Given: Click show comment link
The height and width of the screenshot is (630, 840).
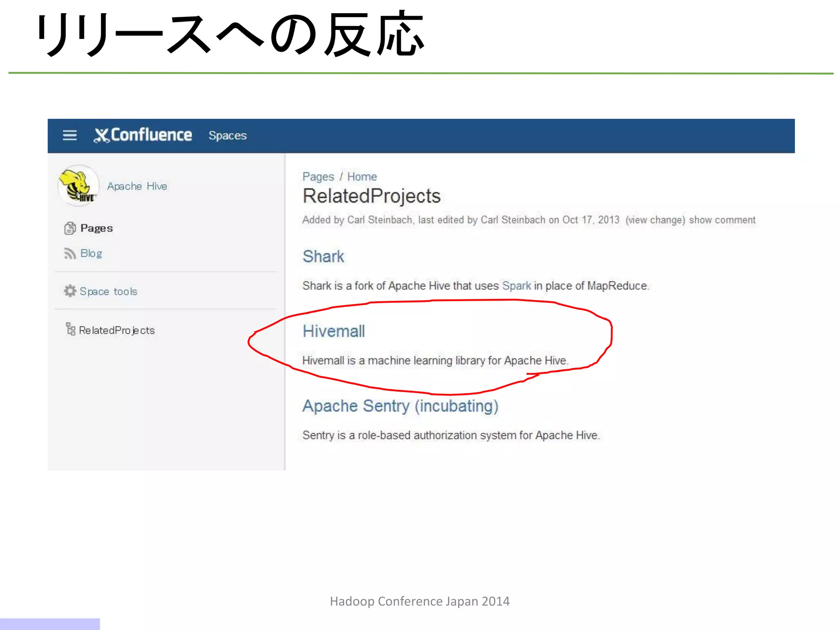Looking at the screenshot, I should pos(722,220).
